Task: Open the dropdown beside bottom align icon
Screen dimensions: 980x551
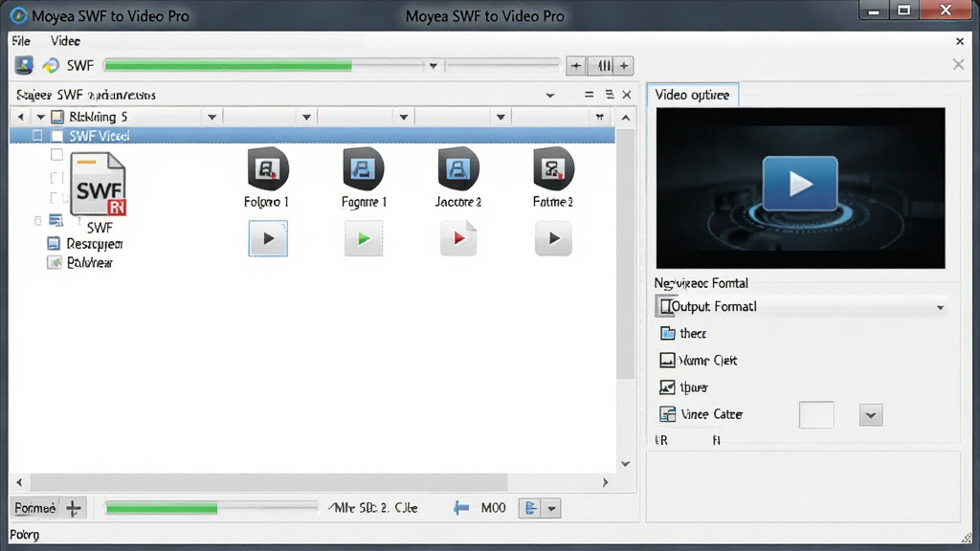Action: click(551, 508)
